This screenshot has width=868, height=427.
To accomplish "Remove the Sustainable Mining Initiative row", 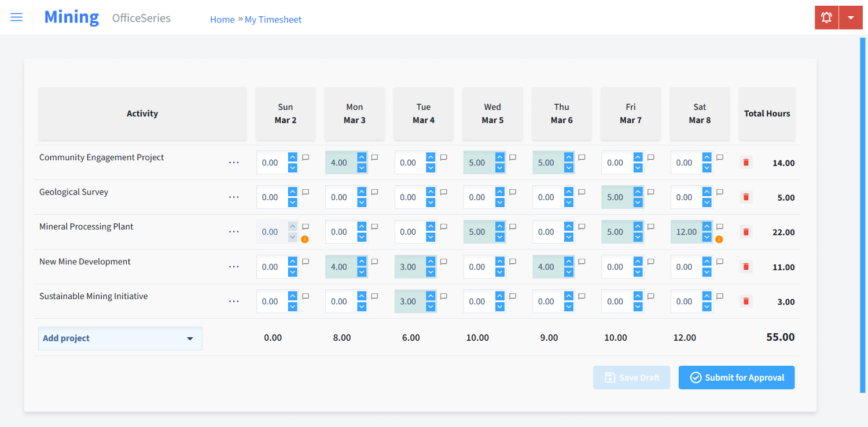I will point(745,301).
